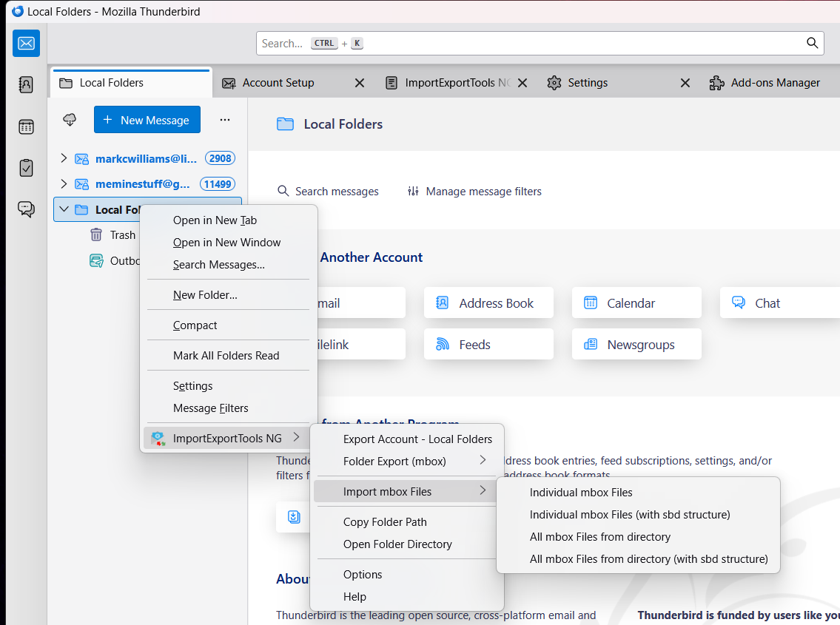Expand the ImportExportTools NG submenu arrow

pyautogui.click(x=296, y=438)
